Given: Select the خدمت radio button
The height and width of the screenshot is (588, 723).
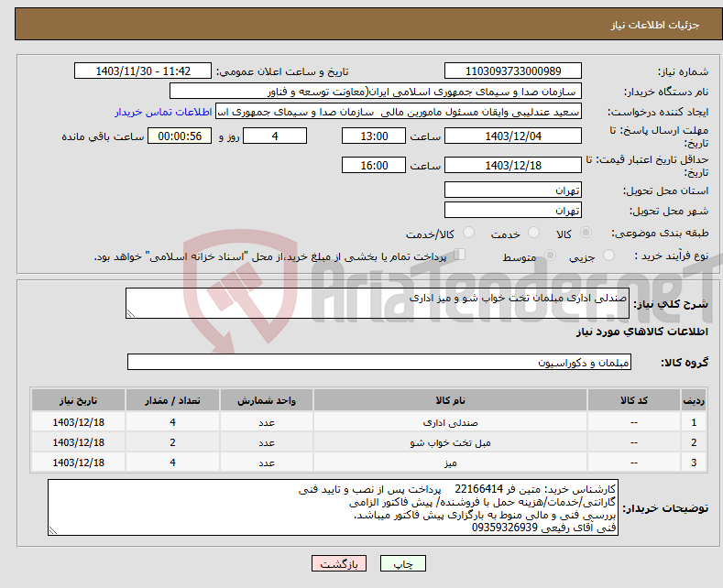Looking at the screenshot, I should [x=533, y=233].
